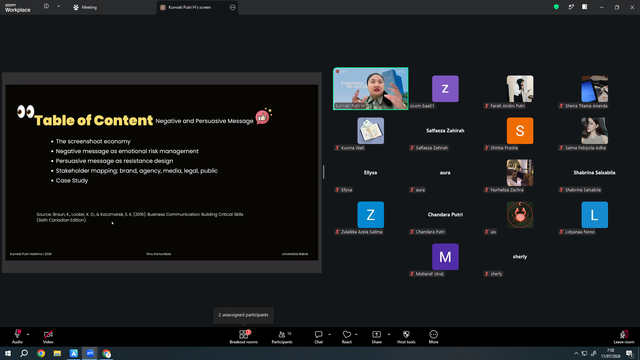Click 'Negative message as emotional risk management' bullet
Image resolution: width=640 pixels, height=360 pixels.
click(x=127, y=151)
